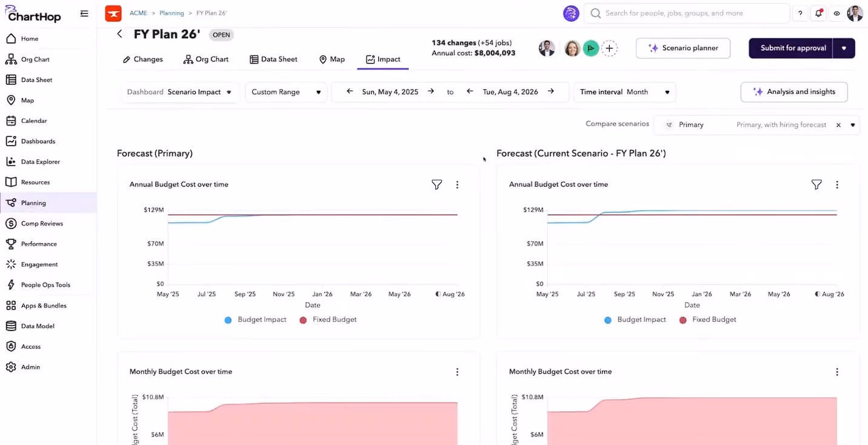Toggle Budget Impact legend in Primary chart
Image resolution: width=868 pixels, height=445 pixels.
pos(255,320)
